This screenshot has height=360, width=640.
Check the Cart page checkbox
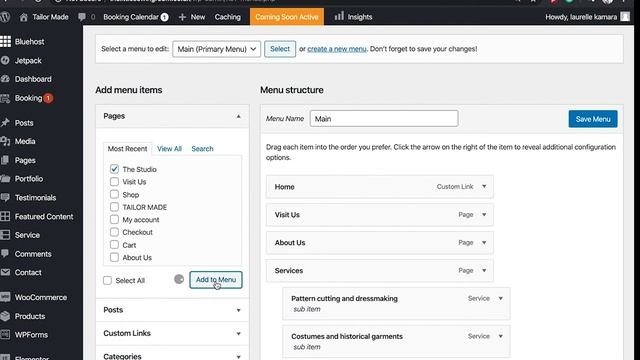pyautogui.click(x=114, y=245)
